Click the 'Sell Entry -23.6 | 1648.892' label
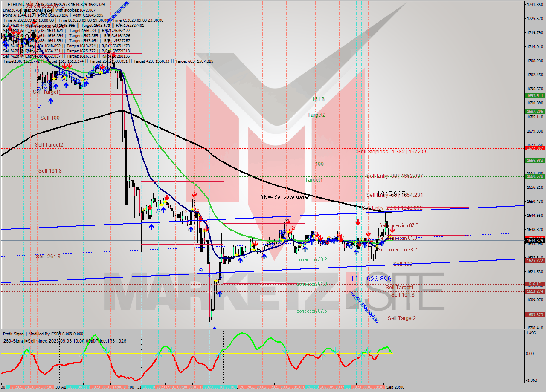Image resolution: width=546 pixels, height=392 pixels. [x=392, y=208]
